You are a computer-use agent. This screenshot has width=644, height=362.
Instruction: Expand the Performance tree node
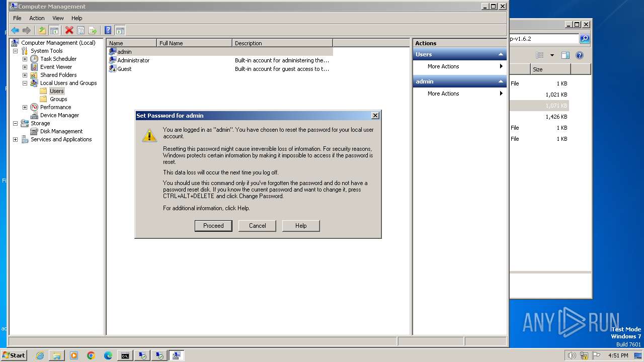point(25,107)
